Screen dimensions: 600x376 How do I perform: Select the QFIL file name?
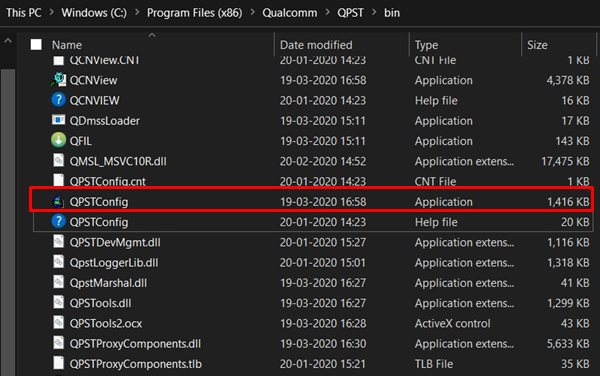pos(80,141)
